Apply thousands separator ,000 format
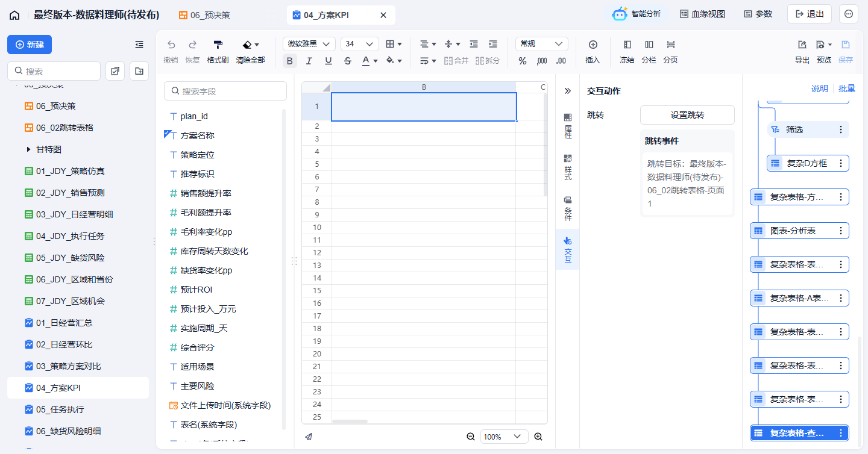 coord(542,61)
